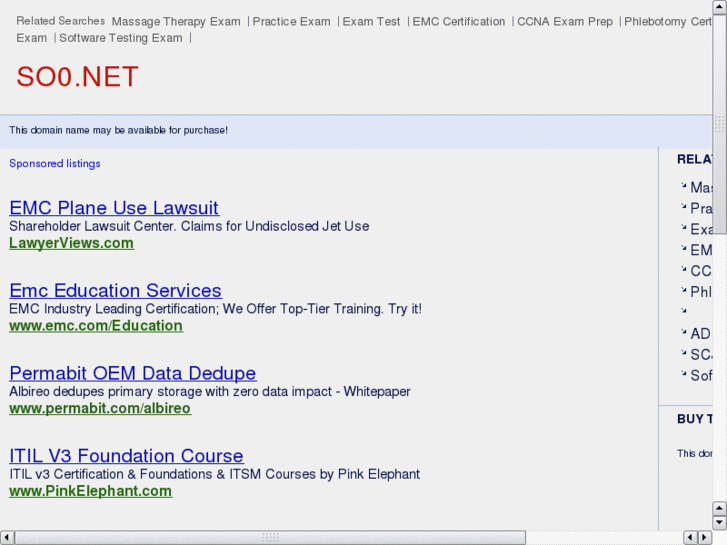Screen dimensions: 727x545
Task: Open the Massage Therapy Exam related search
Action: tap(176, 22)
